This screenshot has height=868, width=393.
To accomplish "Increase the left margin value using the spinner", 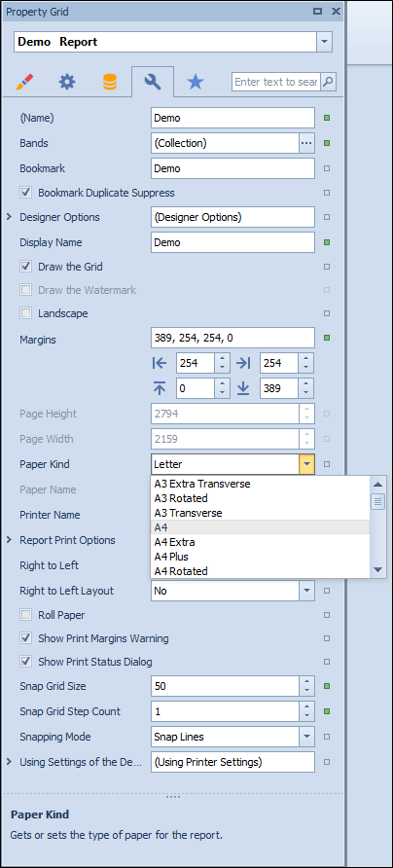I will [x=222, y=358].
